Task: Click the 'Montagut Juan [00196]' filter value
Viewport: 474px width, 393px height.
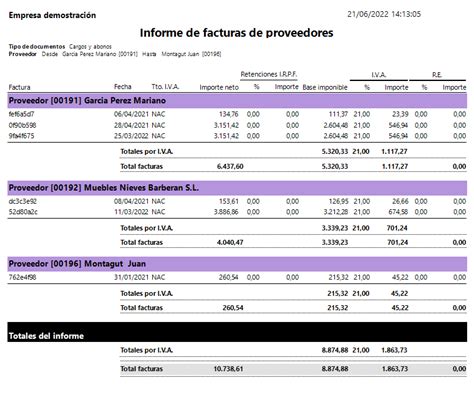Action: tap(191, 54)
